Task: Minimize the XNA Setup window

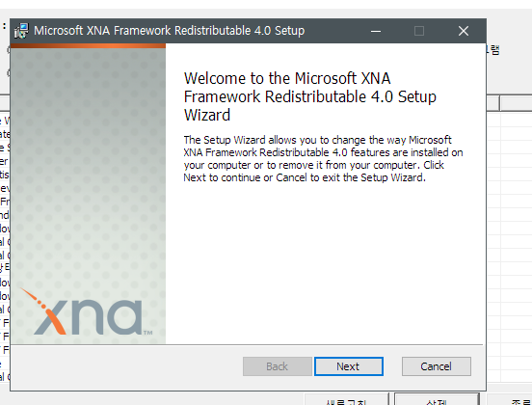Action: point(376,31)
